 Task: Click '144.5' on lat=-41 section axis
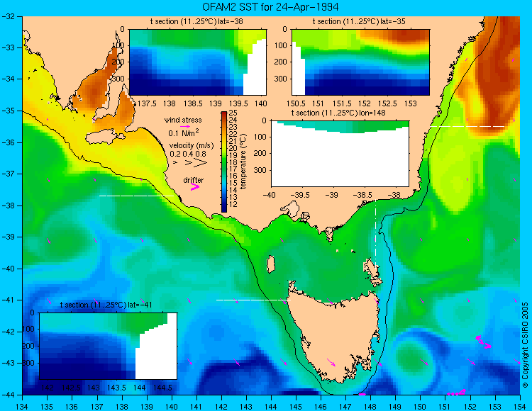(x=162, y=388)
